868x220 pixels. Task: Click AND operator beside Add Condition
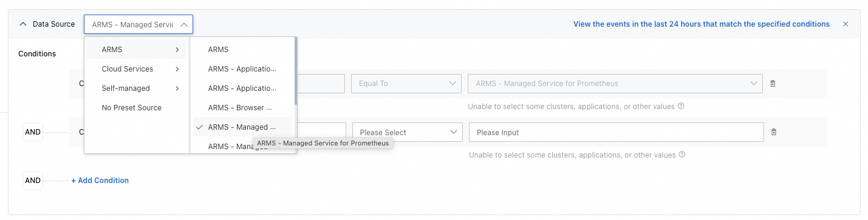click(x=33, y=180)
